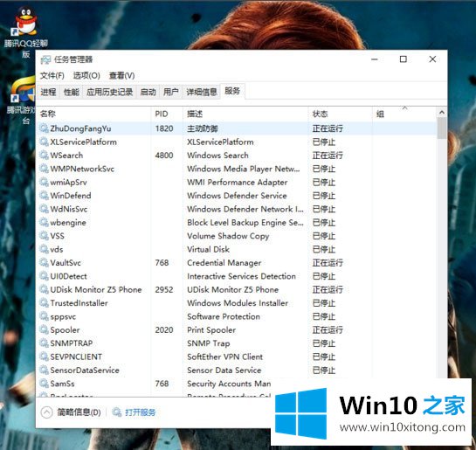476x450 pixels.
Task: Click the gear icon beside WMPNetworkSvc
Action: pyautogui.click(x=45, y=169)
